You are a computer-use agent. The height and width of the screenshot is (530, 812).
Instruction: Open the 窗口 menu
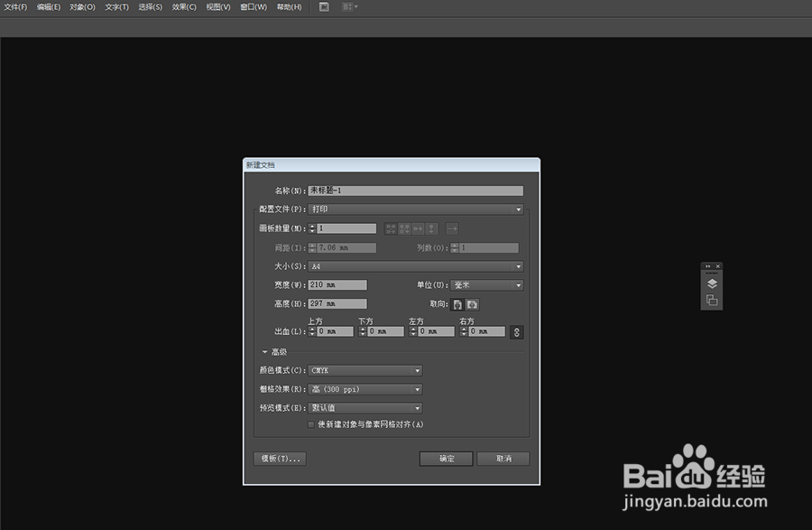coord(254,7)
